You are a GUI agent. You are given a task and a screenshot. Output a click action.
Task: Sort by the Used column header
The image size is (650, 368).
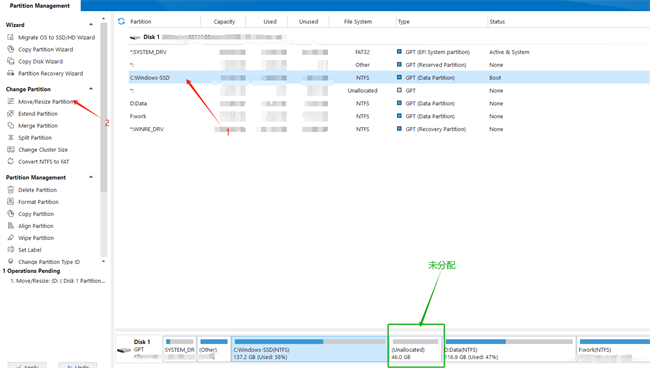pyautogui.click(x=270, y=22)
